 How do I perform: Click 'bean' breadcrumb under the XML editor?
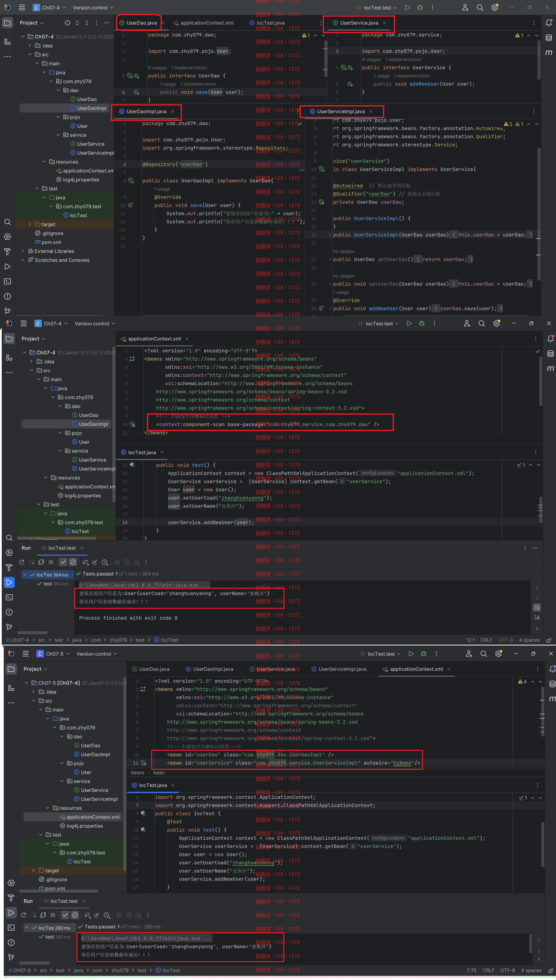pyautogui.click(x=159, y=772)
